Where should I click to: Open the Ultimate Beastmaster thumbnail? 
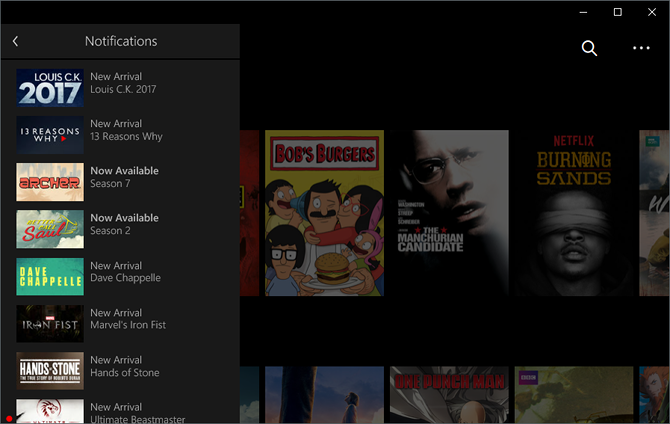tap(50, 411)
